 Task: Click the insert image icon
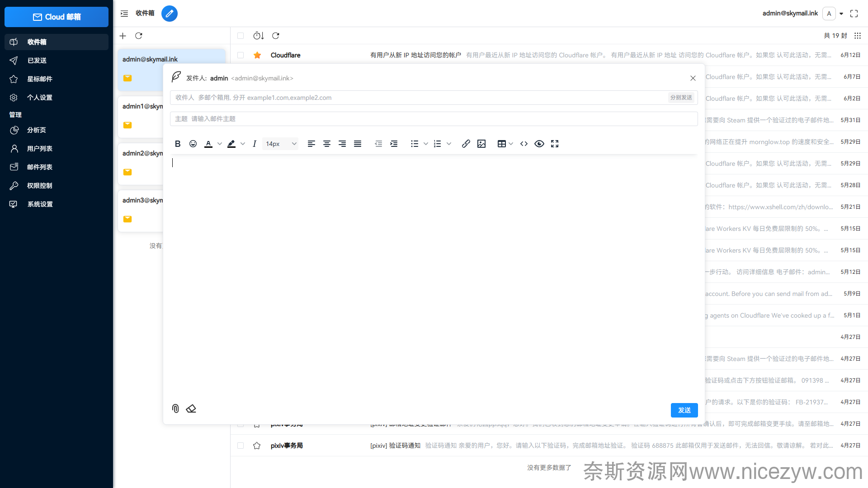point(481,144)
